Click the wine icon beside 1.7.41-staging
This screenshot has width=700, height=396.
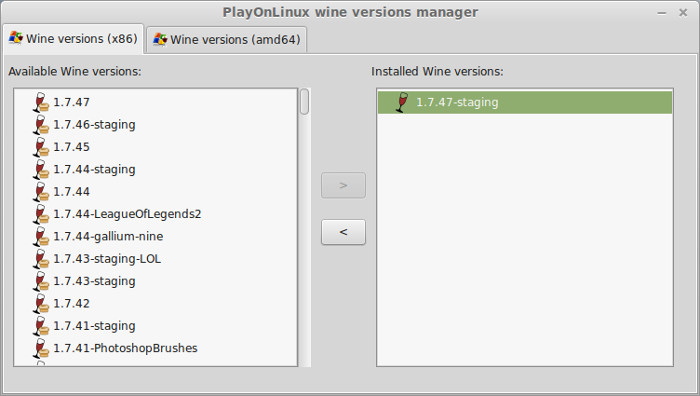point(41,325)
